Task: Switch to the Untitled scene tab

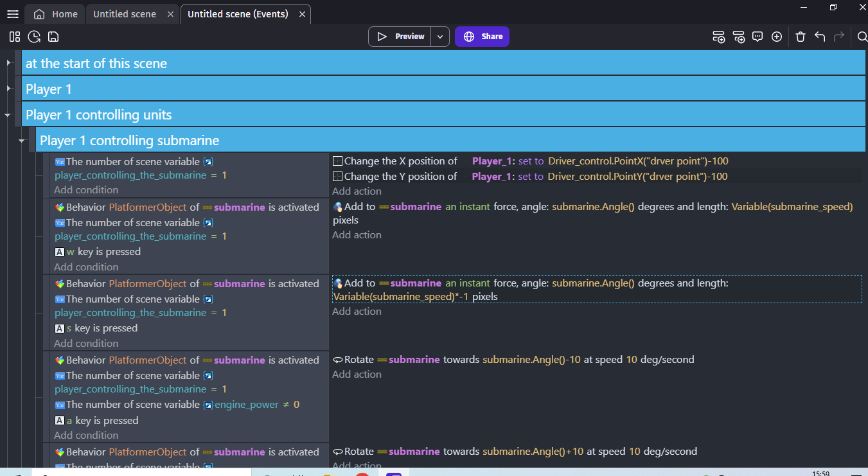Action: [x=125, y=14]
